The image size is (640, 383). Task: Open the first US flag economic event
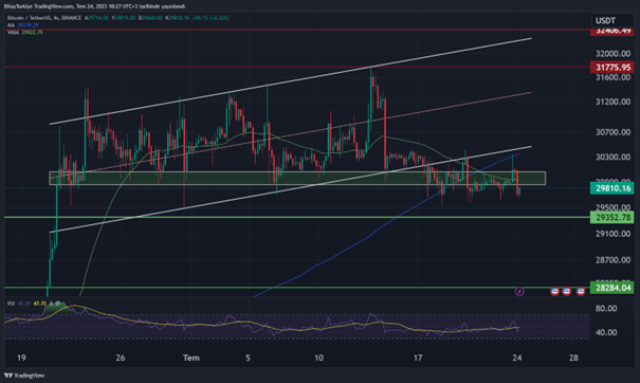pos(554,292)
